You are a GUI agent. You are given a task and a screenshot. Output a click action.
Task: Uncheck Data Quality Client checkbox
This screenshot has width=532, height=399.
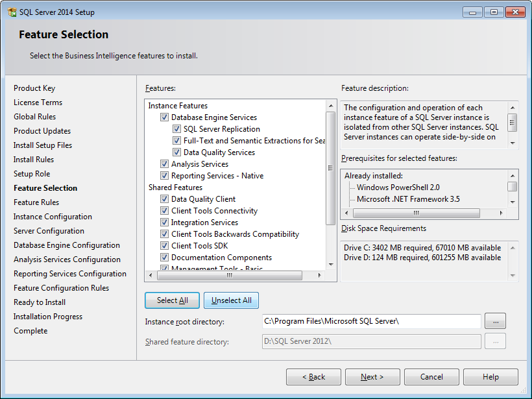[165, 199]
